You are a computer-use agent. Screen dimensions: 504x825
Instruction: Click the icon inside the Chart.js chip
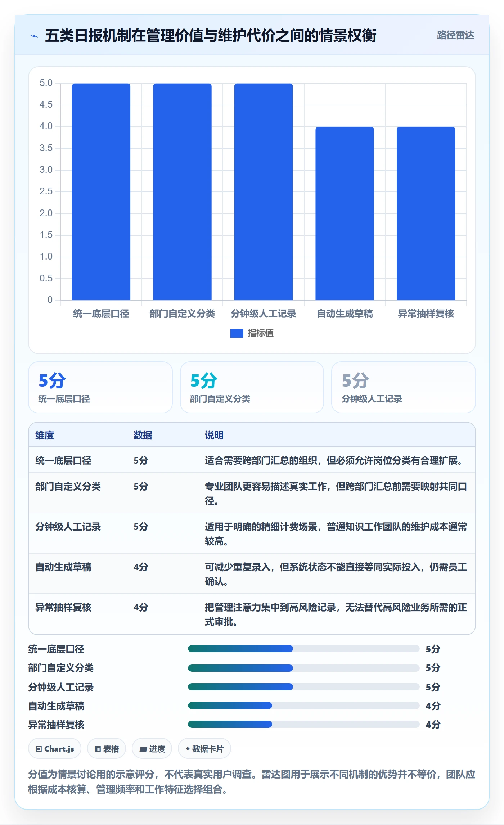tap(39, 749)
